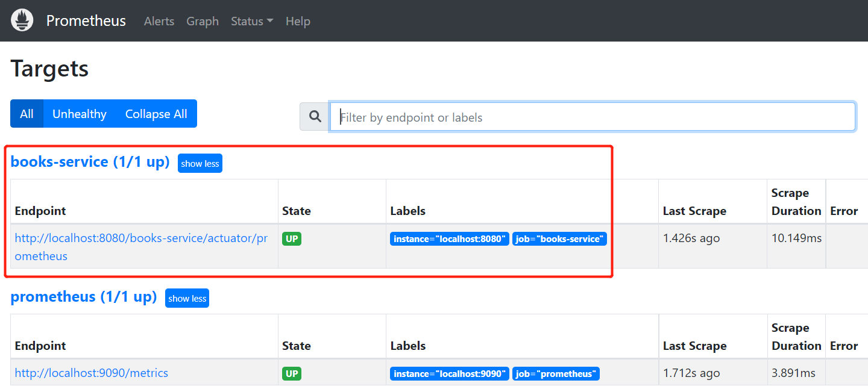
Task: Click the Last Scrape header in prometheus table
Action: (x=694, y=346)
